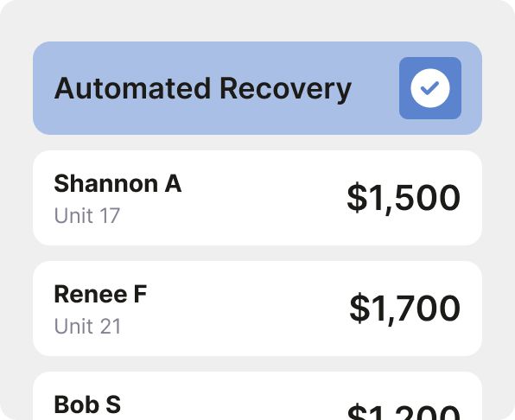Click the Renee F name label
Viewport: 515px width, 420px height.
point(100,294)
